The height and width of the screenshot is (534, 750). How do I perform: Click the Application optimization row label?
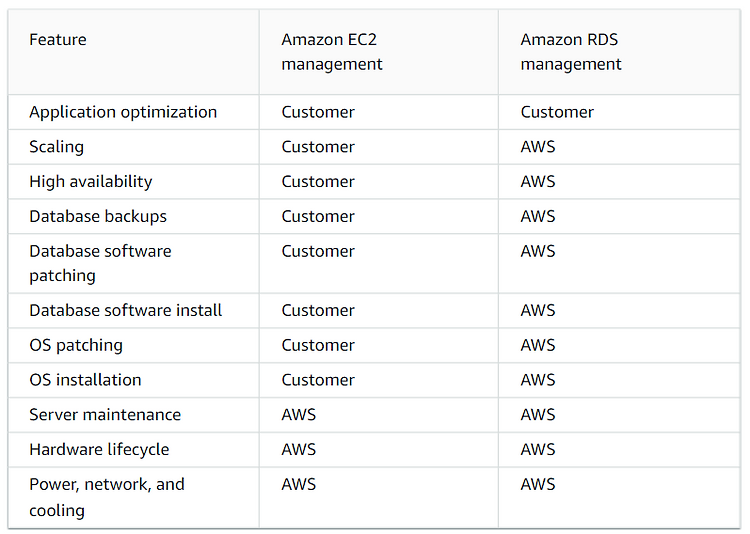pyautogui.click(x=123, y=112)
